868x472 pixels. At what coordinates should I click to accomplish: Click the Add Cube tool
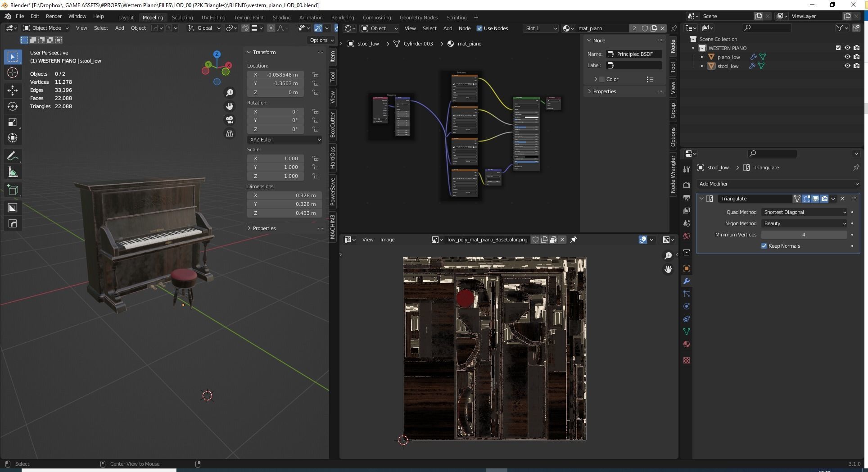click(x=13, y=190)
